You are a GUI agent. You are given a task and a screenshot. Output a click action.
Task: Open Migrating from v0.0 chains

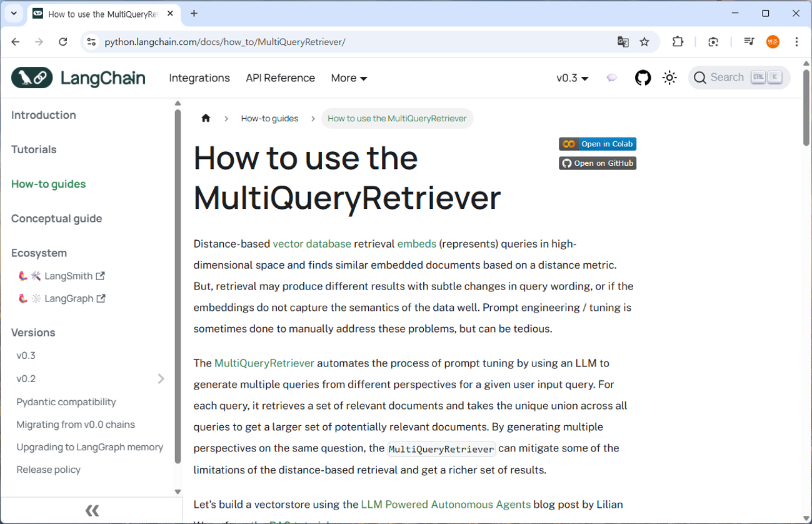(76, 424)
